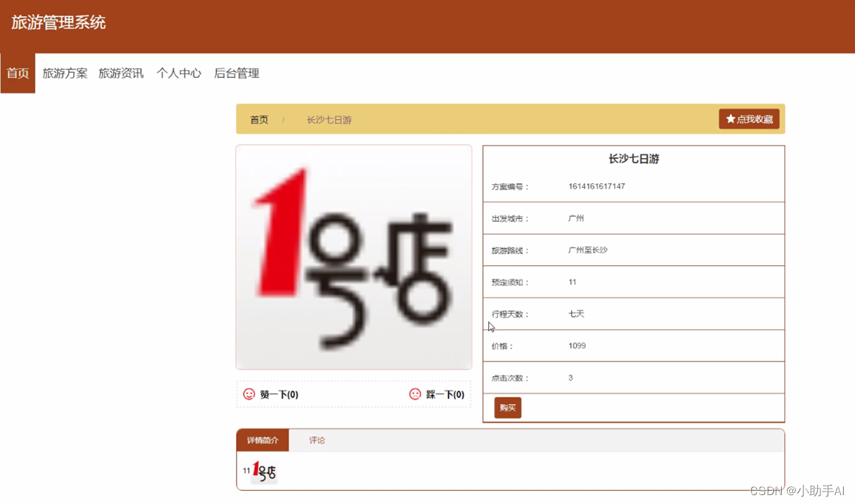The image size is (855, 504).
Task: Click the price value 1099
Action: coord(577,345)
